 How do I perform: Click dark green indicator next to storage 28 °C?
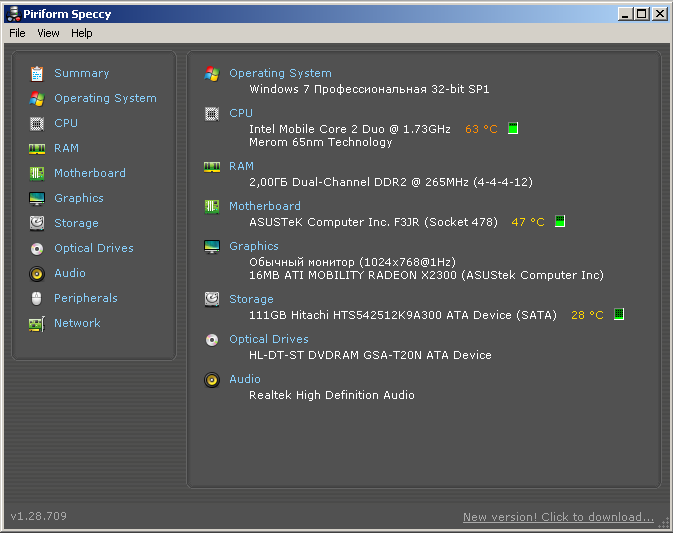619,314
